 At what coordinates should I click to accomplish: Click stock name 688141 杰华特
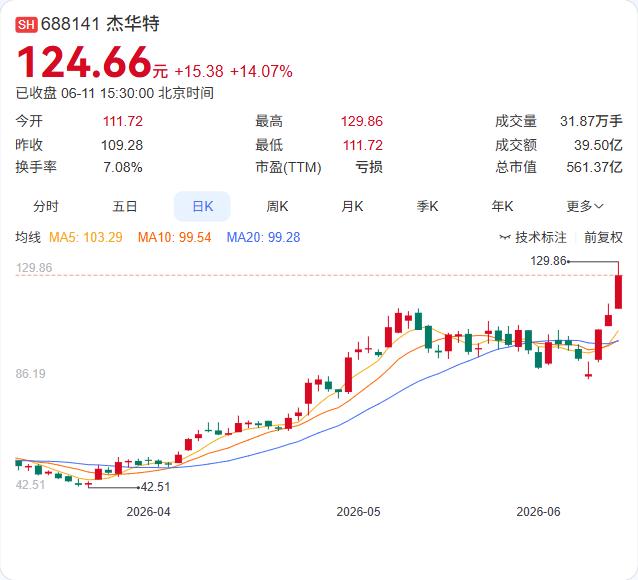tap(100, 24)
